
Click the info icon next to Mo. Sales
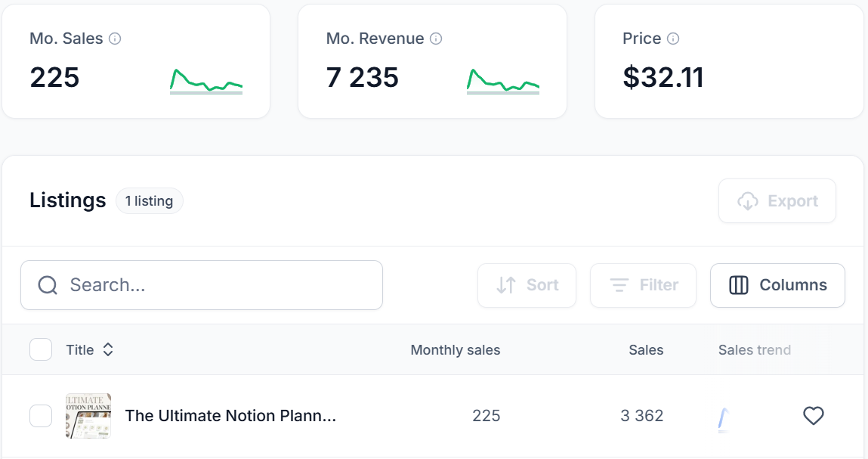(x=115, y=39)
